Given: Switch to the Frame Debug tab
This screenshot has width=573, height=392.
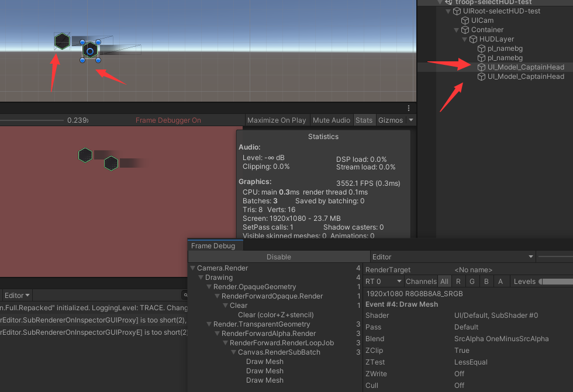Looking at the screenshot, I should click(213, 246).
